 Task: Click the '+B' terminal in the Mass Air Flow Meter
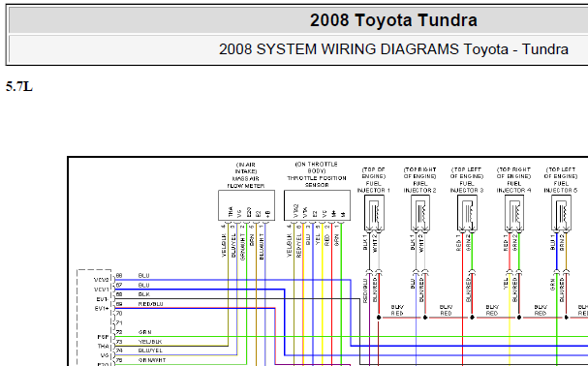point(267,214)
